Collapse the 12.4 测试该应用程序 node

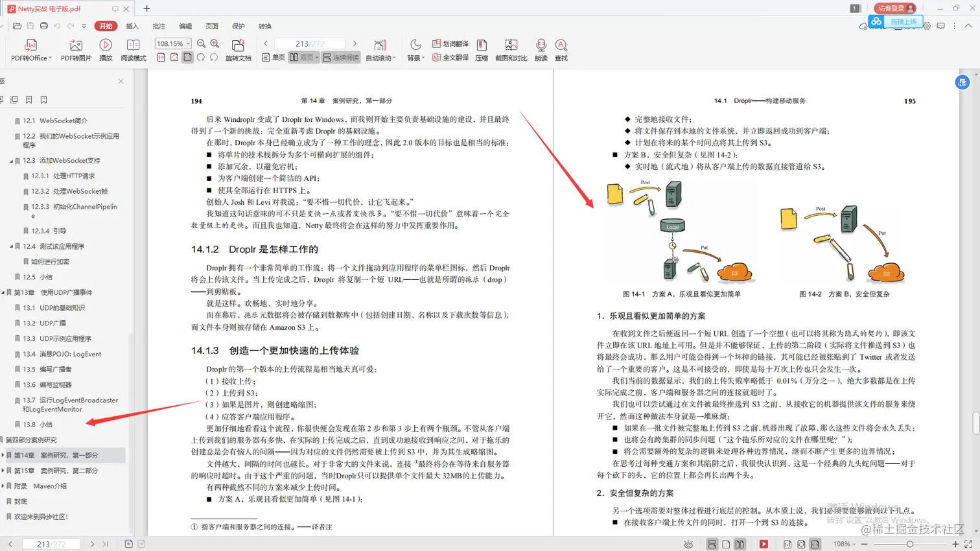(x=11, y=247)
